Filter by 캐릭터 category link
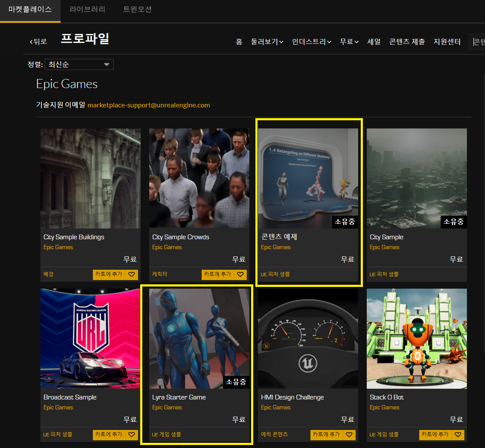 [x=160, y=274]
